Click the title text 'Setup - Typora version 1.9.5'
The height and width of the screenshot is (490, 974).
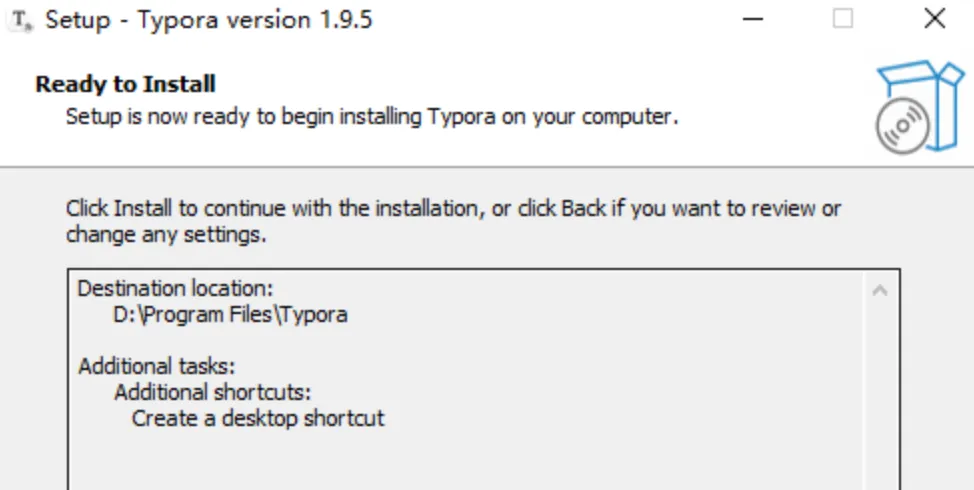[208, 20]
